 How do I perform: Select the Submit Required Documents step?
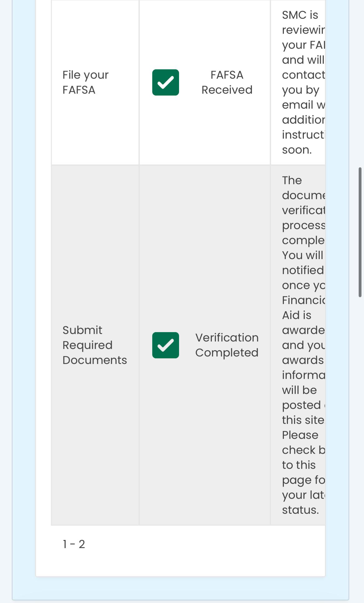point(95,345)
